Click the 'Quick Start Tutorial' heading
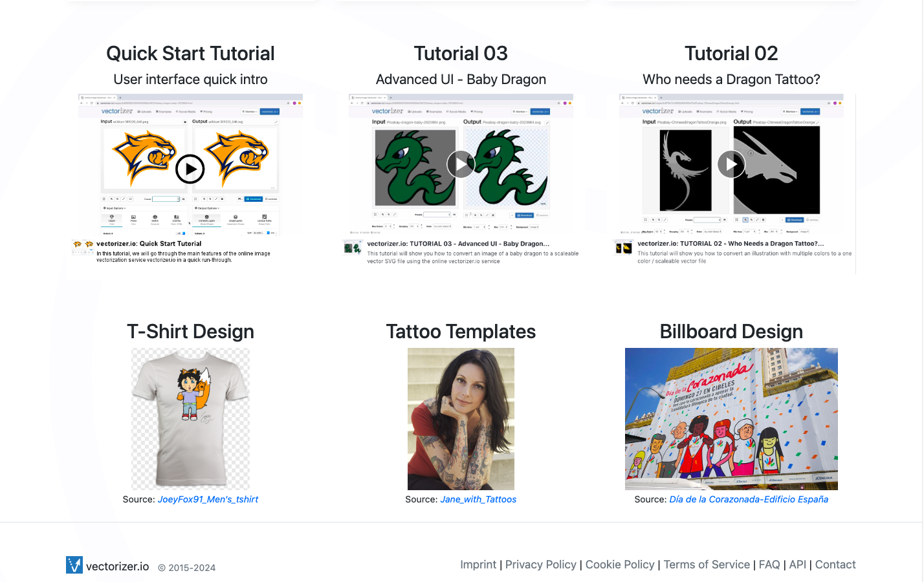Image resolution: width=924 pixels, height=582 pixels. (x=190, y=53)
